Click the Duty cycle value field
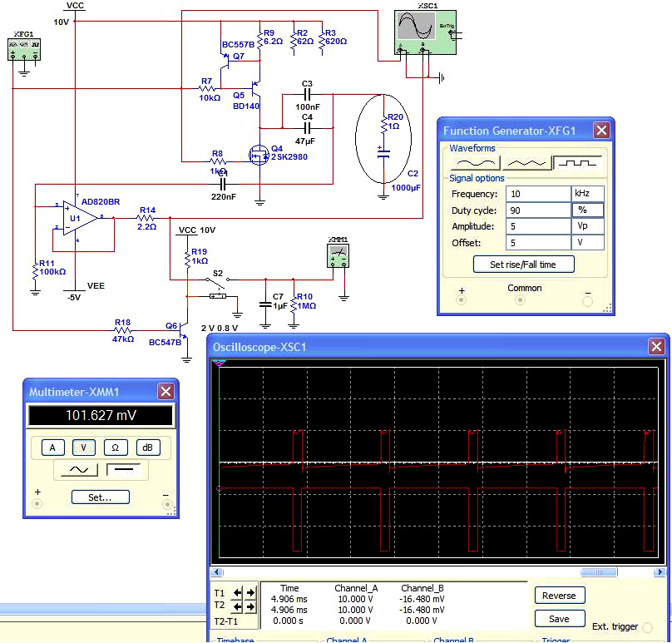 [x=536, y=210]
